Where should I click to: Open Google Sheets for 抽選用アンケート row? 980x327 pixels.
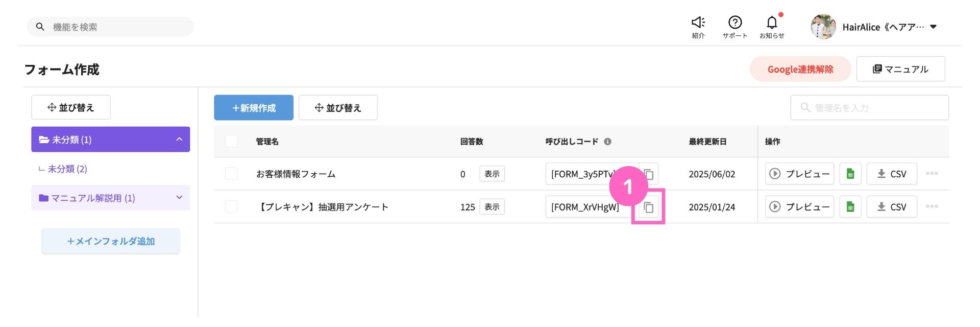coord(850,207)
